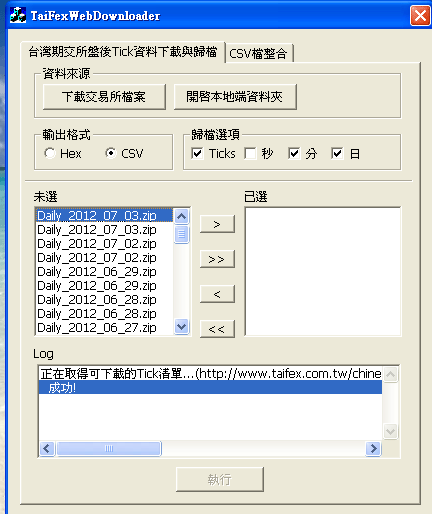
Task: Select the first Daily_2012_06_29.zip row
Action: (x=104, y=272)
